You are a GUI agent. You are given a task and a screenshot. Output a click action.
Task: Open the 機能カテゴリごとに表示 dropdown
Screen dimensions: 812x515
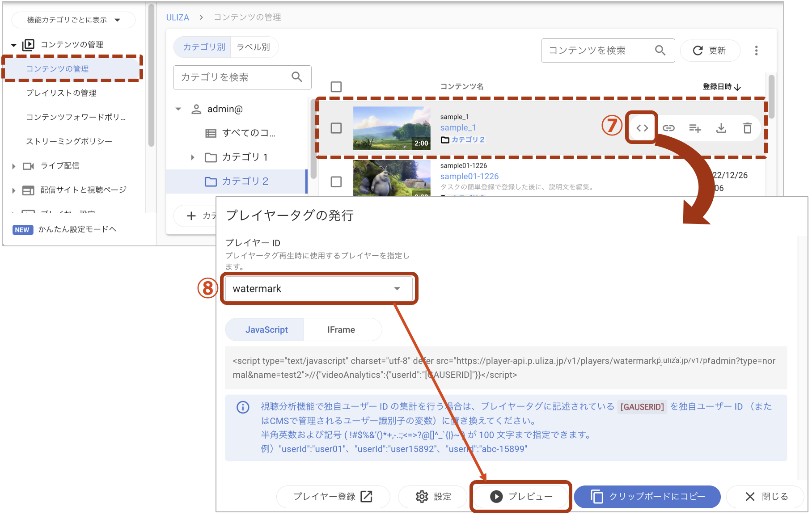click(73, 20)
